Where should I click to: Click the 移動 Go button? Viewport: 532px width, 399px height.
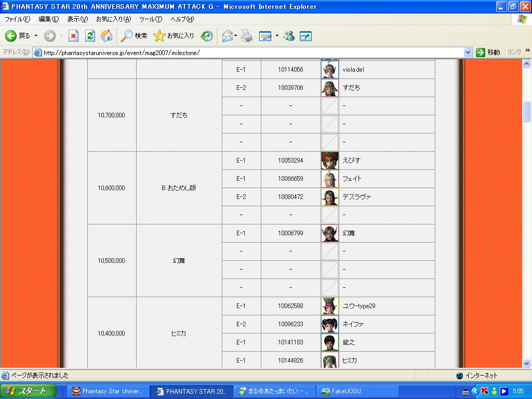(x=488, y=52)
